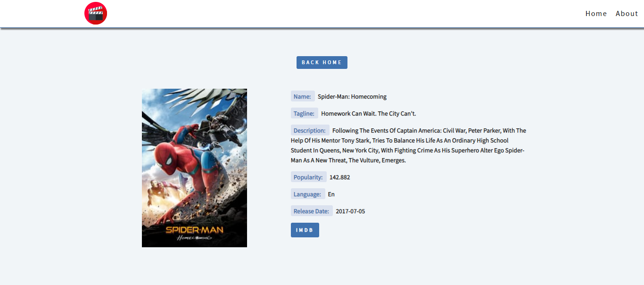This screenshot has height=285, width=644.
Task: Click the Name label tag
Action: coord(303,96)
